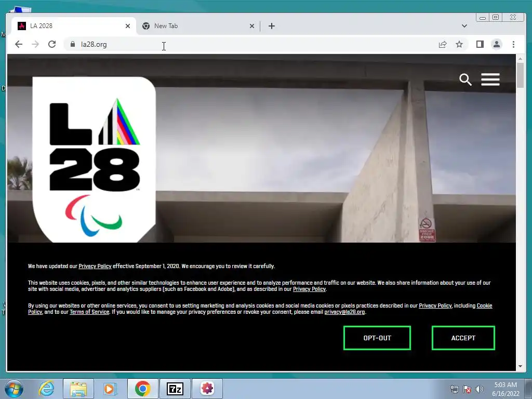
Task: Close the Chrome window
Action: [x=513, y=17]
